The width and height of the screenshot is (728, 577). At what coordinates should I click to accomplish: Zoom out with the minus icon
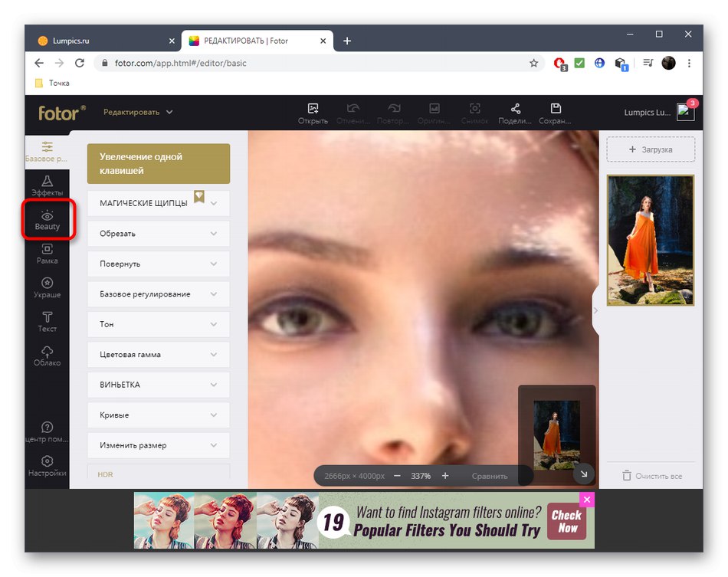[x=397, y=476]
